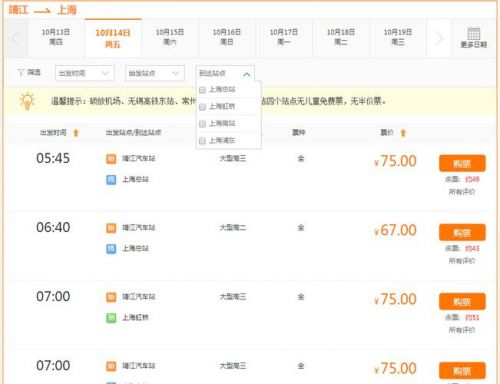Viewport: 500px width, 384px height.
Task: Select the 10月16日 周日 date tab
Action: point(227,37)
